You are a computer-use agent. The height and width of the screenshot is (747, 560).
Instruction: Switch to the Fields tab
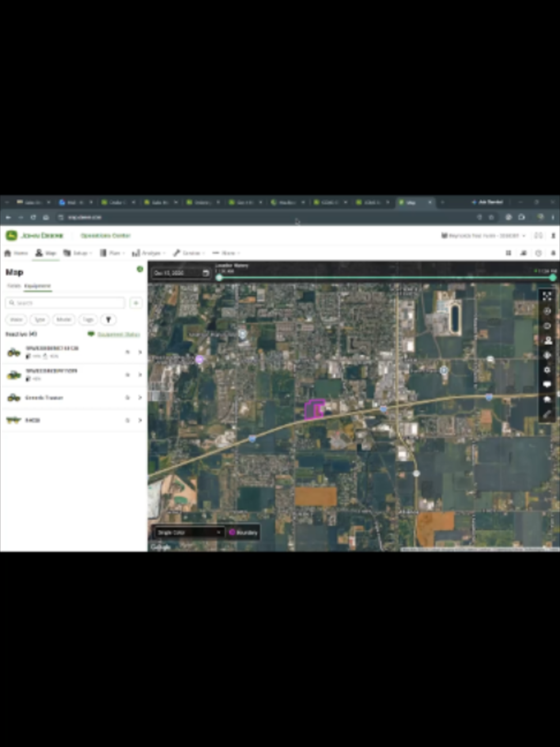tap(14, 286)
